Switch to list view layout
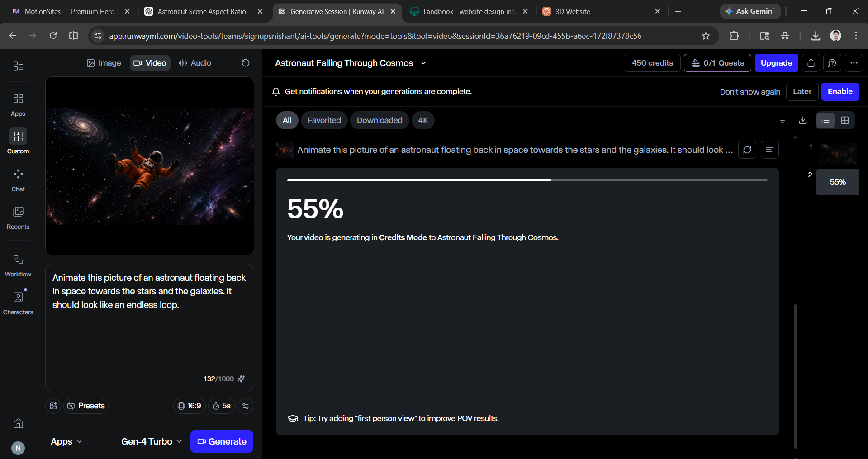Image resolution: width=868 pixels, height=459 pixels. (x=825, y=120)
